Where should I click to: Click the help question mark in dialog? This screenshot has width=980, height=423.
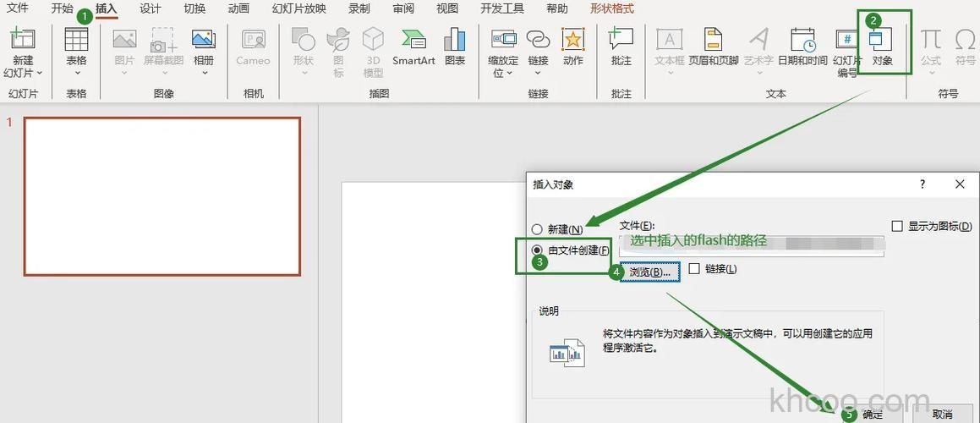tap(922, 184)
